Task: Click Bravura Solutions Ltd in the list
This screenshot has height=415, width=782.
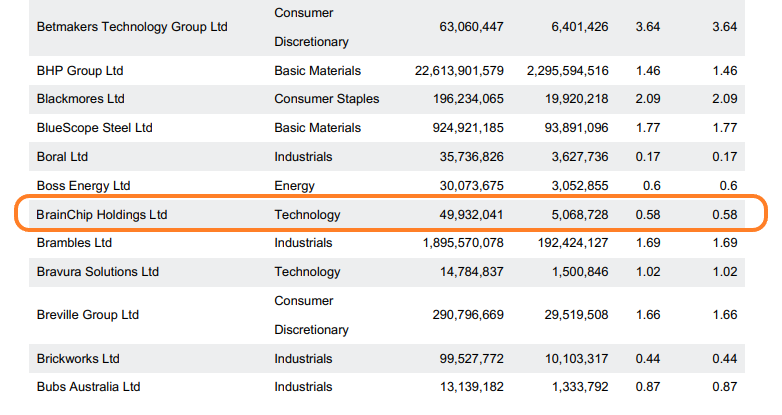Action: (x=97, y=272)
